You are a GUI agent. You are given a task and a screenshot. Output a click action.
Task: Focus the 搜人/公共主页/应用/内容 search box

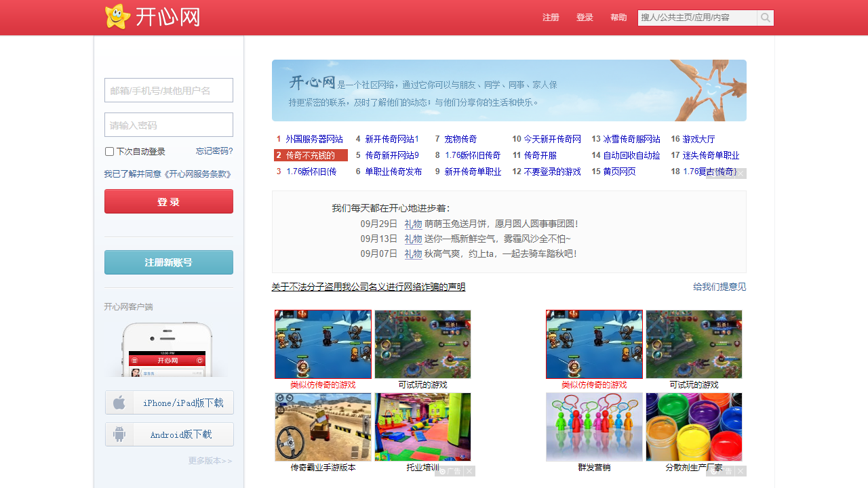[x=697, y=18]
